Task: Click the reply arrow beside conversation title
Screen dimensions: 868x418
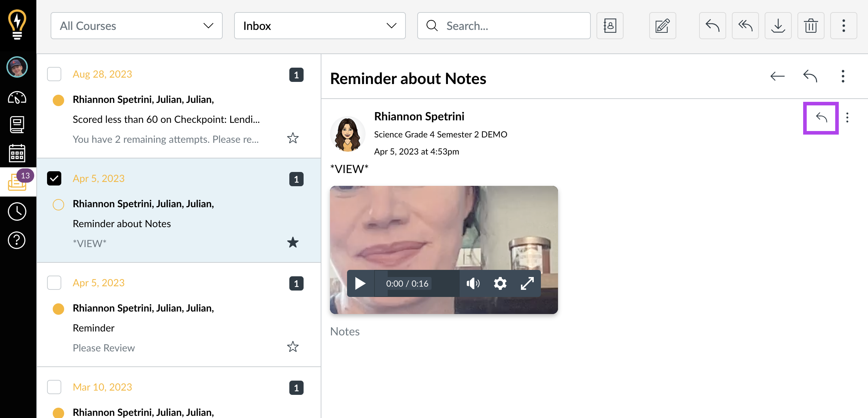Action: coord(810,76)
